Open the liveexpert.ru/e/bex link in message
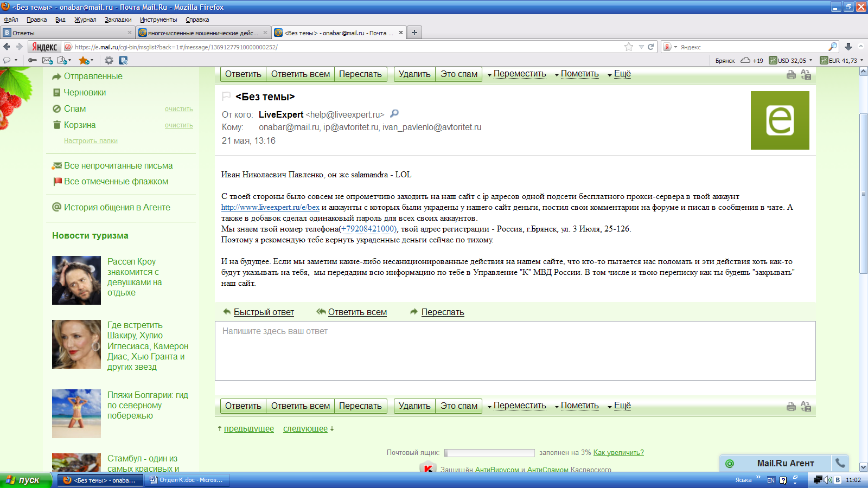This screenshot has height=488, width=868. (x=270, y=207)
